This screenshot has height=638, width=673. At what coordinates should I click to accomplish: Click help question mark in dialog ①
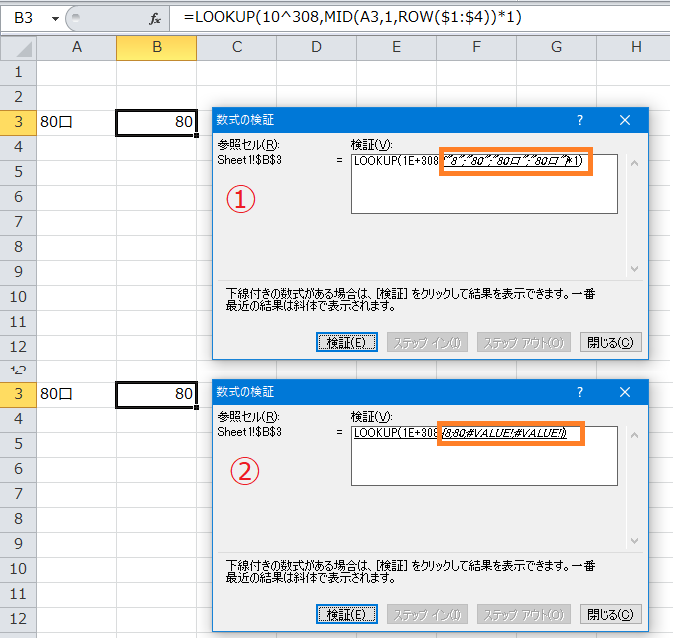580,120
